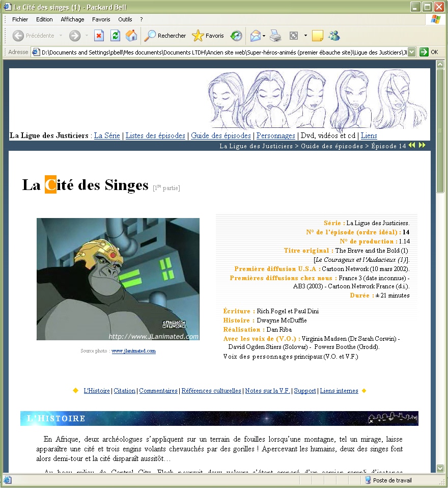Screen dimensions: 448x488
Task: Click the Liens navigation link
Action: [x=369, y=135]
